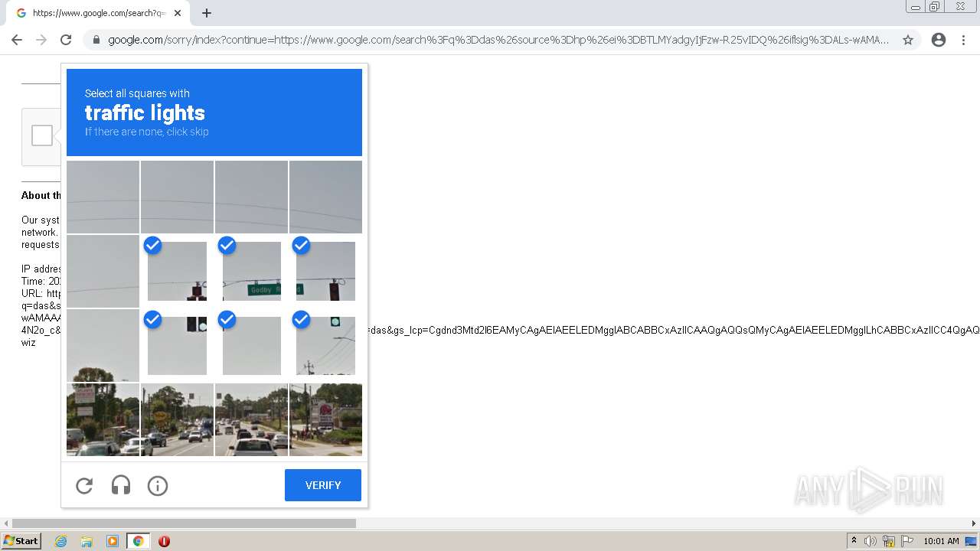Image resolution: width=980 pixels, height=551 pixels.
Task: Deselect tile with Godby street sign
Action: coord(251,271)
